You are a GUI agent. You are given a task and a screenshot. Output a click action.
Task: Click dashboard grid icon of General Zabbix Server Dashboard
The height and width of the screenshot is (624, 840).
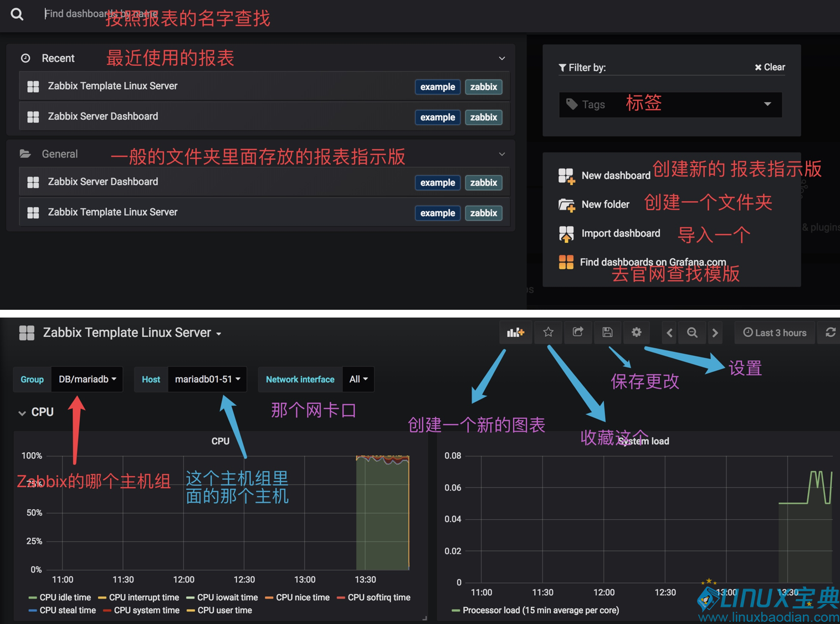pos(33,182)
